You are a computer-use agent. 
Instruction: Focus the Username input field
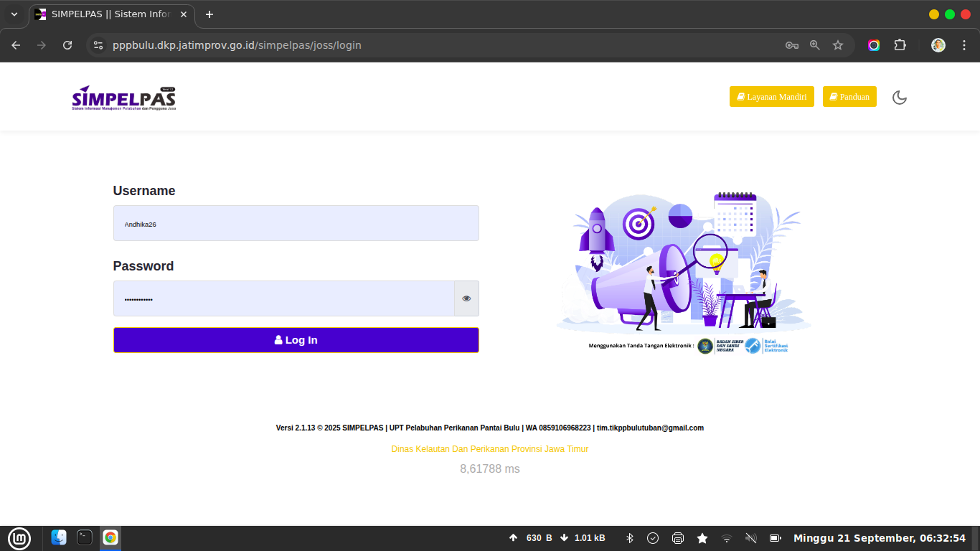coord(296,224)
